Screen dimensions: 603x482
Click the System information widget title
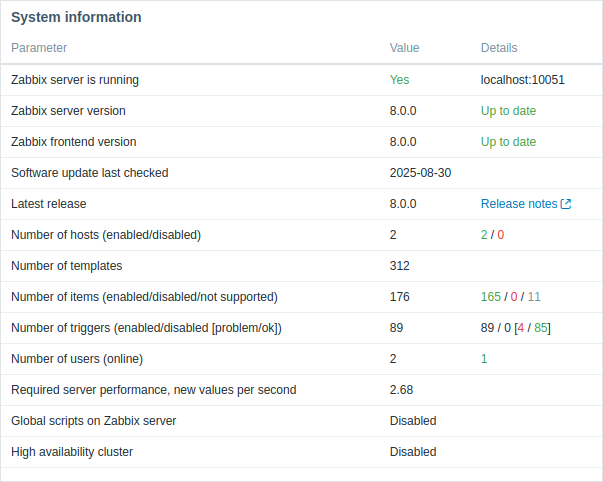coord(76,17)
